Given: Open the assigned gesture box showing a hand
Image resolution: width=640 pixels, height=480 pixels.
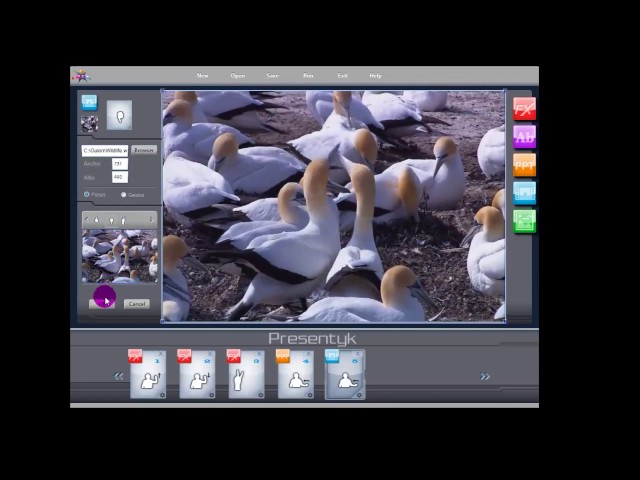Looking at the screenshot, I should [119, 115].
